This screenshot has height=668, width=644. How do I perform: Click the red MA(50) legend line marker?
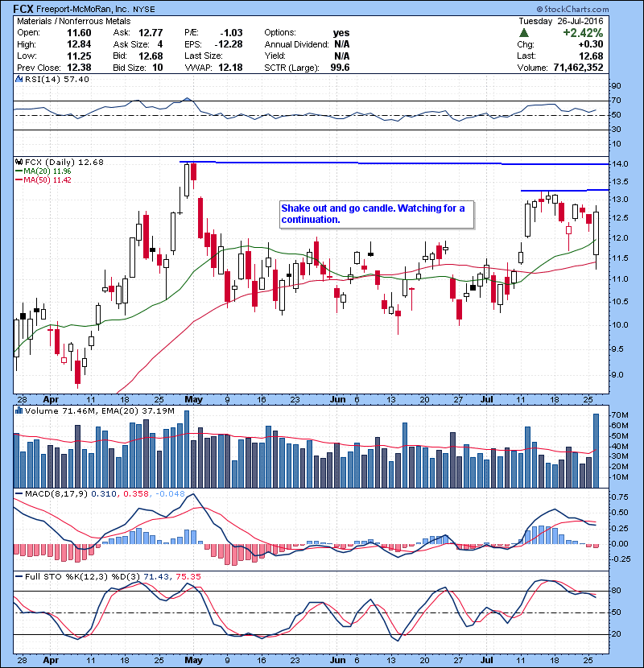coord(19,180)
